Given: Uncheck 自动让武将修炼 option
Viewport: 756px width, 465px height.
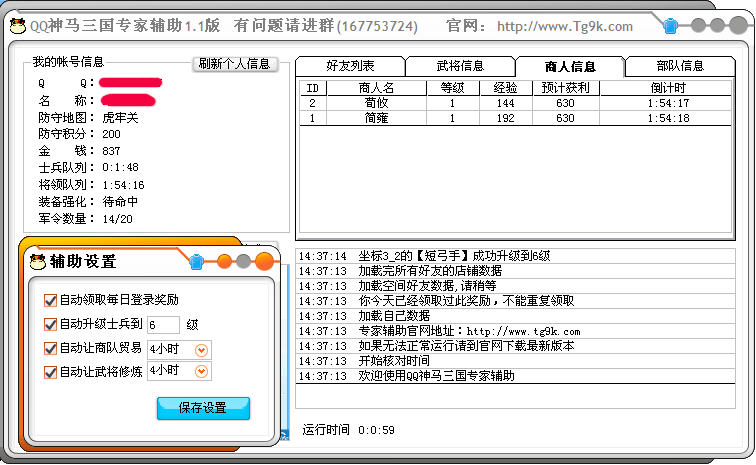Looking at the screenshot, I should (x=50, y=372).
